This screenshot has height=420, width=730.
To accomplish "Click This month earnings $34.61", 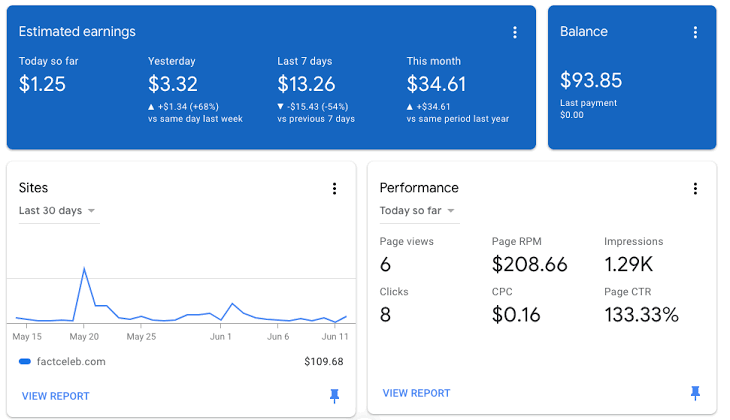I will [436, 84].
